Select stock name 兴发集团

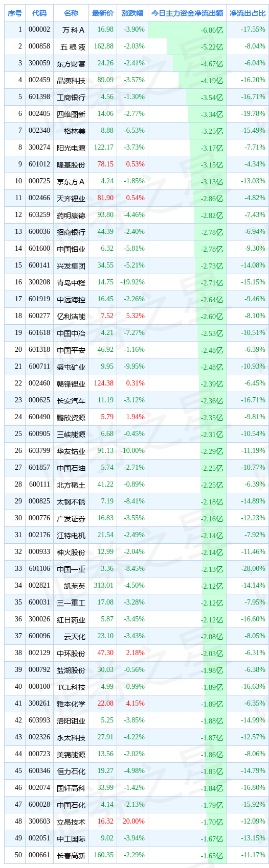(71, 266)
